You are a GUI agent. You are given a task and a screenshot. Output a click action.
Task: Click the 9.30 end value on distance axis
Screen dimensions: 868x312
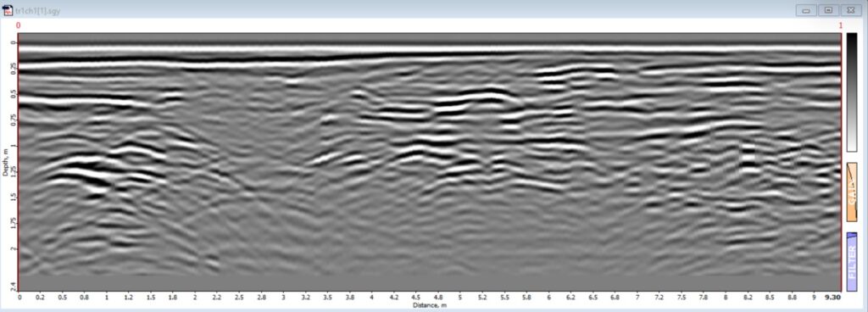tap(832, 297)
